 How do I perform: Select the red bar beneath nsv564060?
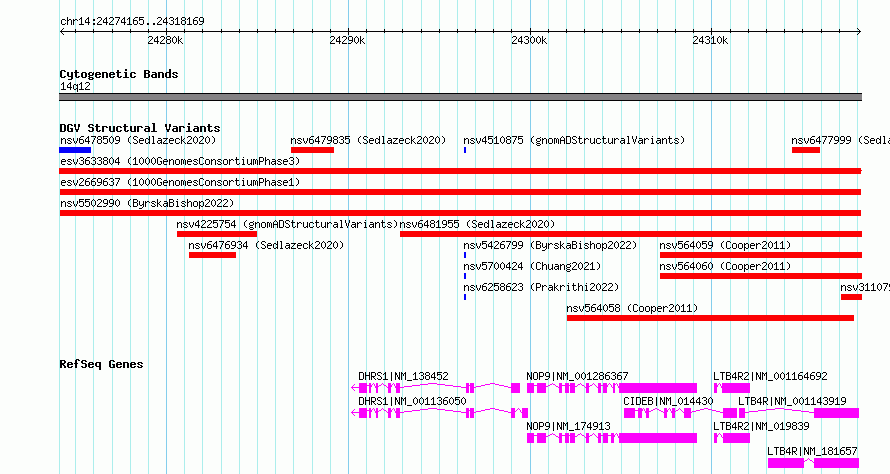761,276
